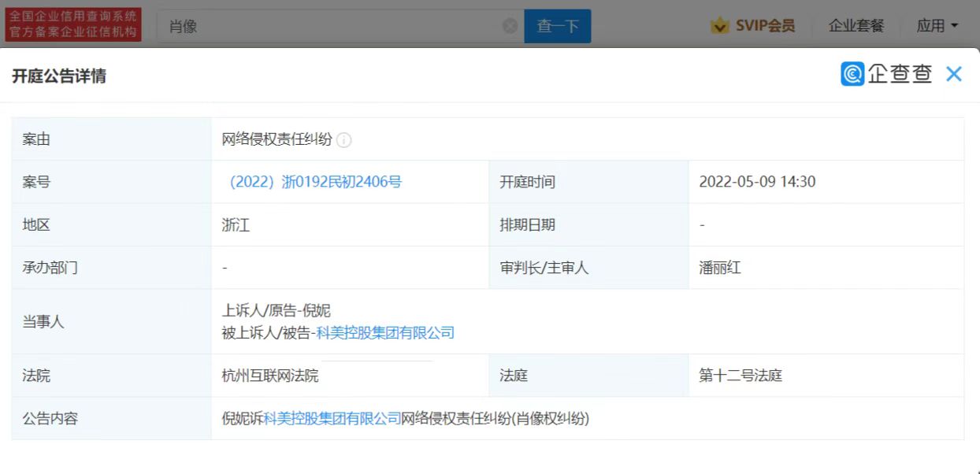
Task: Select the courtroom value 第十二号法庭
Action: (741, 376)
